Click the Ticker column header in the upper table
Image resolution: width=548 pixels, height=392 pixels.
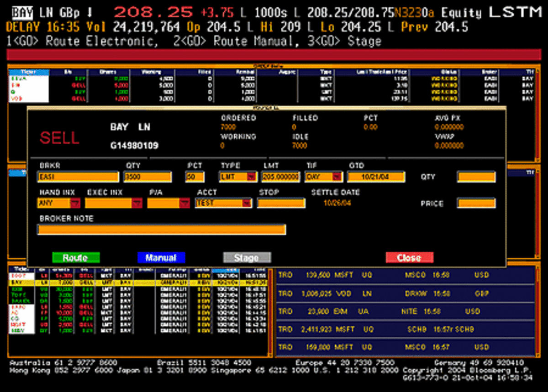tap(28, 72)
